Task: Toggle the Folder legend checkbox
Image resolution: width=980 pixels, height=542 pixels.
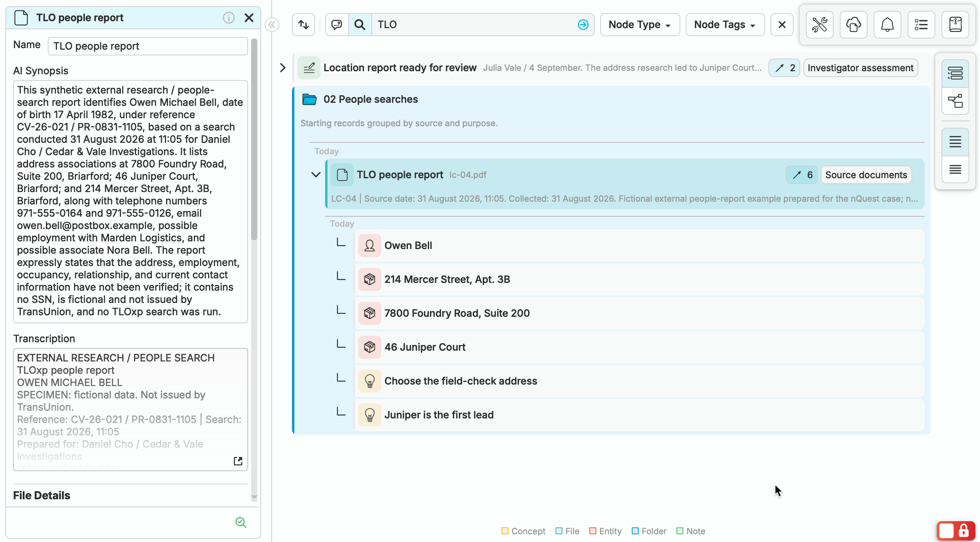Action: [635, 531]
